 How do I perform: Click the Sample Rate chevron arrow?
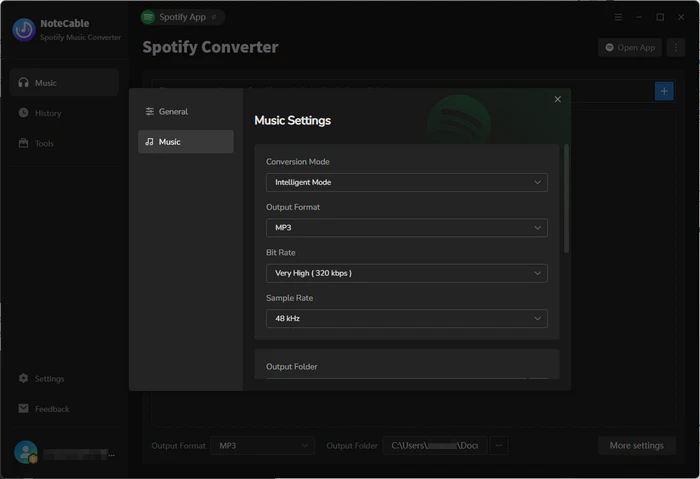pos(538,318)
